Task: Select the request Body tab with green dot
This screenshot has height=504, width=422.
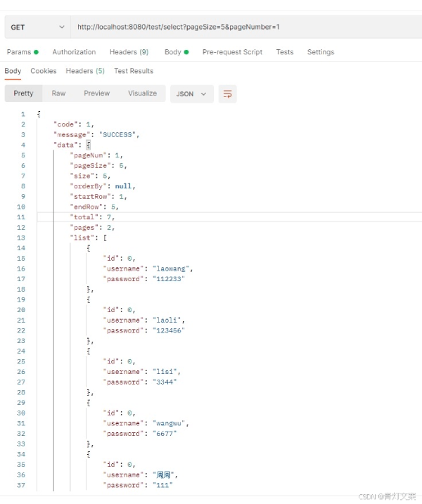Action: click(177, 52)
